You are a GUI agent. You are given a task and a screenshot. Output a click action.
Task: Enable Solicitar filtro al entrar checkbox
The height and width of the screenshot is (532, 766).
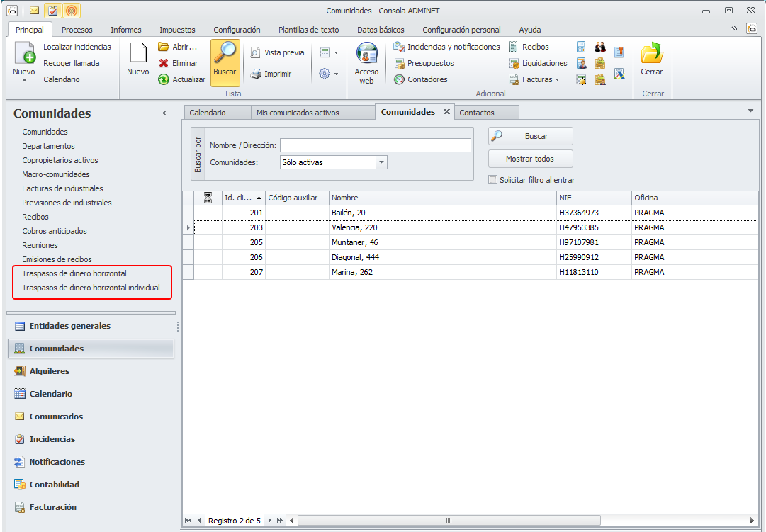click(493, 180)
